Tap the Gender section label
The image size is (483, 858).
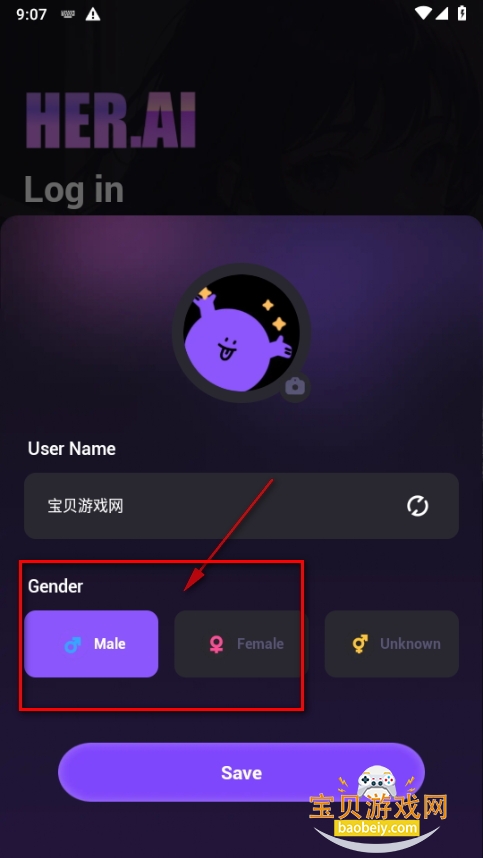click(55, 586)
